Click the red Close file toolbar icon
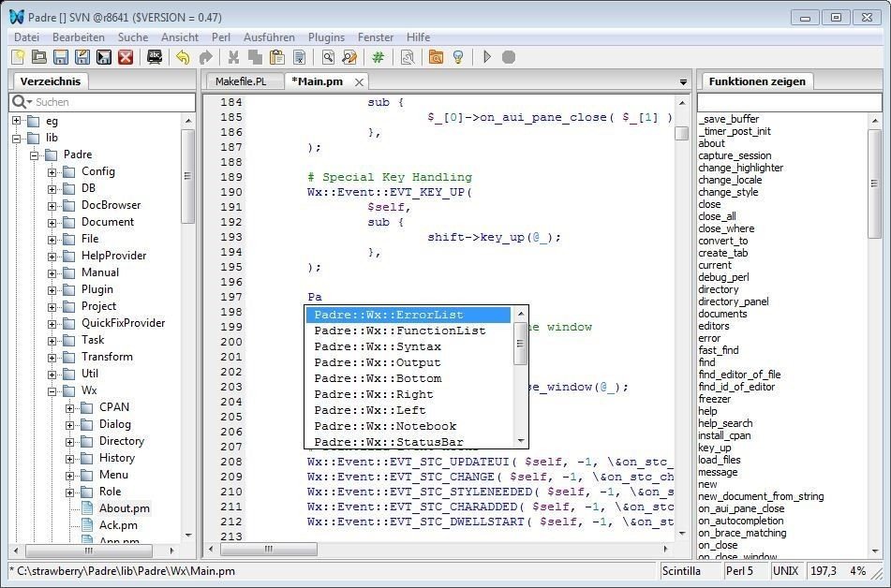This screenshot has width=891, height=588. 125,57
